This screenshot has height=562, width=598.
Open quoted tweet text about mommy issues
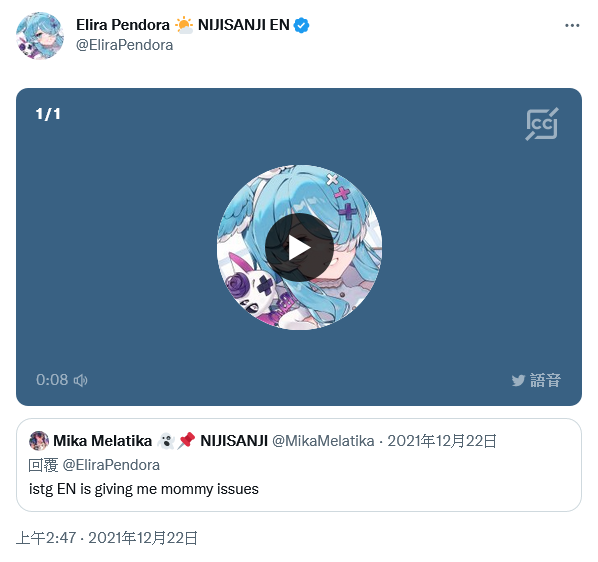click(144, 489)
